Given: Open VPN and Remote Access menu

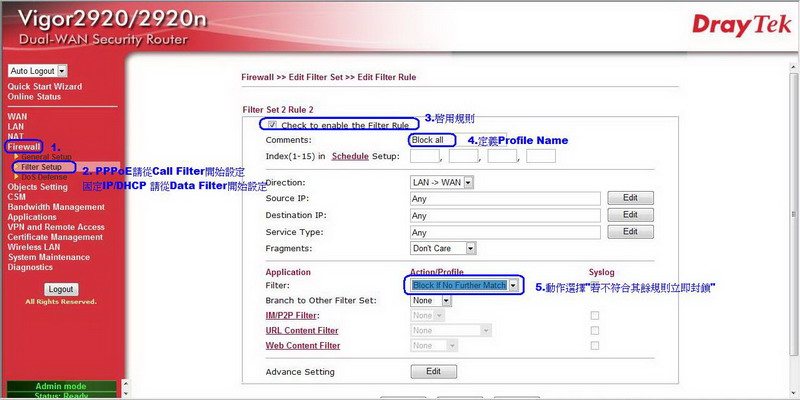Looking at the screenshot, I should click(56, 227).
